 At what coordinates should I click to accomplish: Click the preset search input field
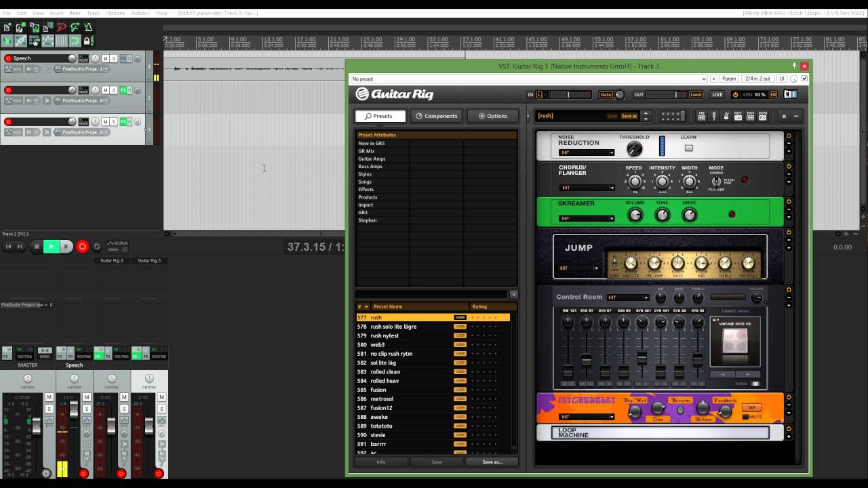tap(432, 294)
